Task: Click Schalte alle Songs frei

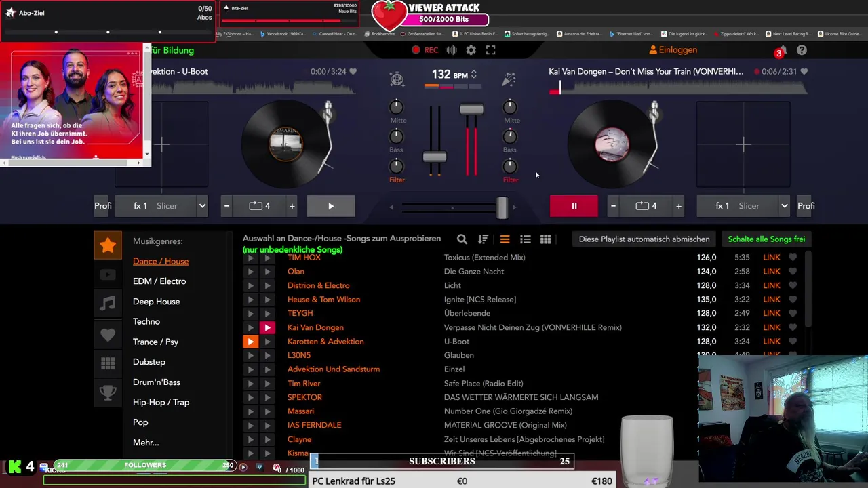Action: coord(766,239)
